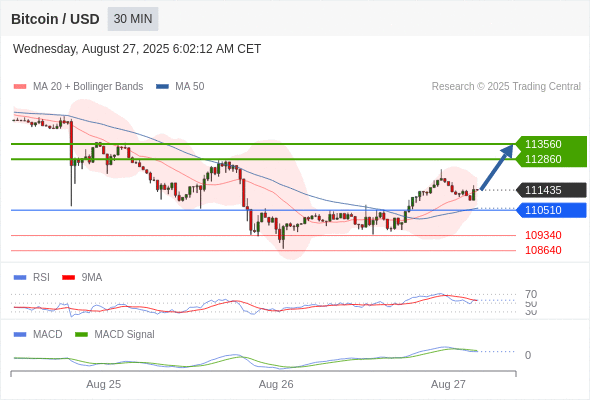This screenshot has width=590, height=400.
Task: Click the 30 MIN timeframe badge
Action: pyautogui.click(x=133, y=19)
